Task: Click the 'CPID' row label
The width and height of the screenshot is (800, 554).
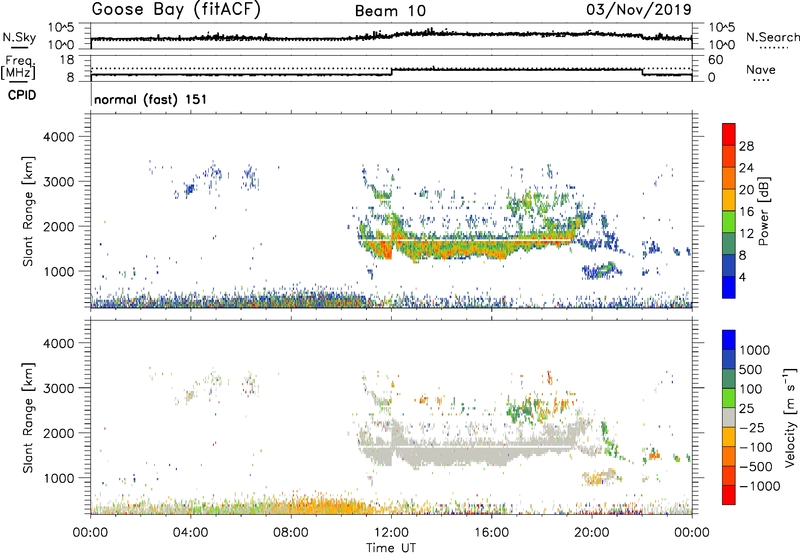Action: pos(22,95)
